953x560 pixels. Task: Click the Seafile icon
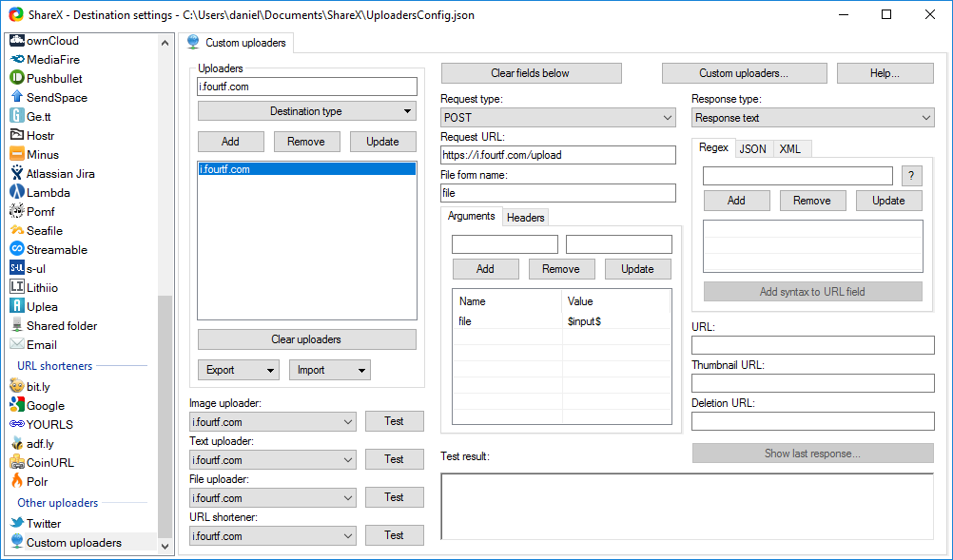(x=17, y=230)
